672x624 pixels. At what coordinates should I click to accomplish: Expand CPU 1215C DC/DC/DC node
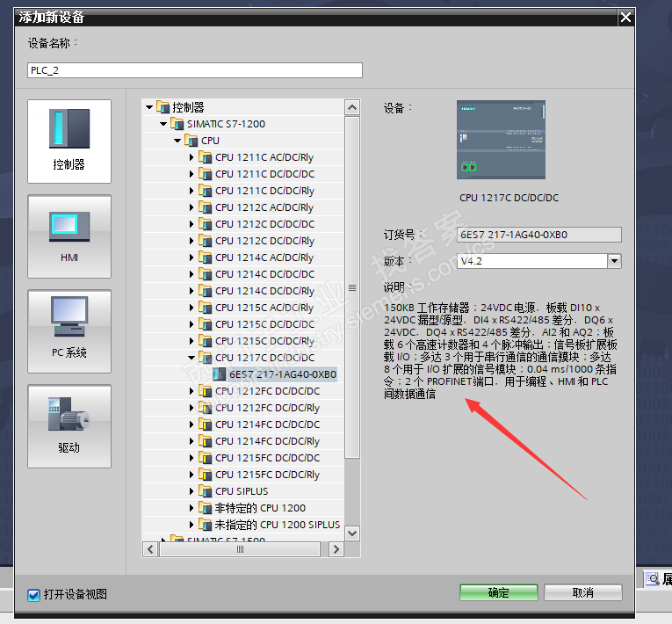pos(191,324)
